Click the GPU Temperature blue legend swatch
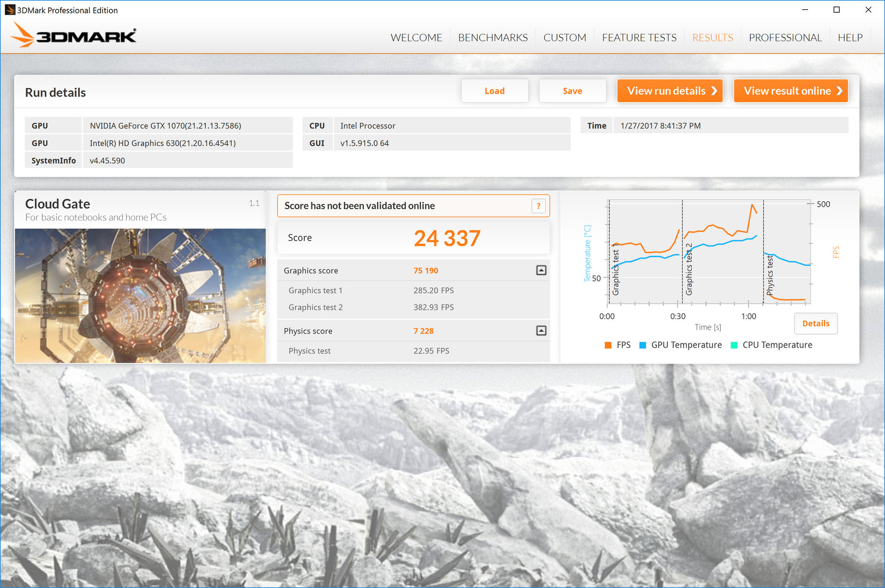The width and height of the screenshot is (885, 588). point(643,345)
